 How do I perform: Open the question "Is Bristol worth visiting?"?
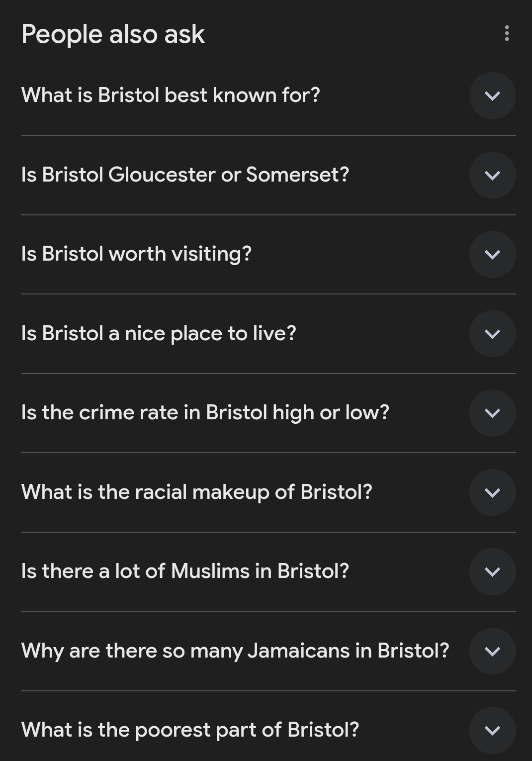[136, 254]
